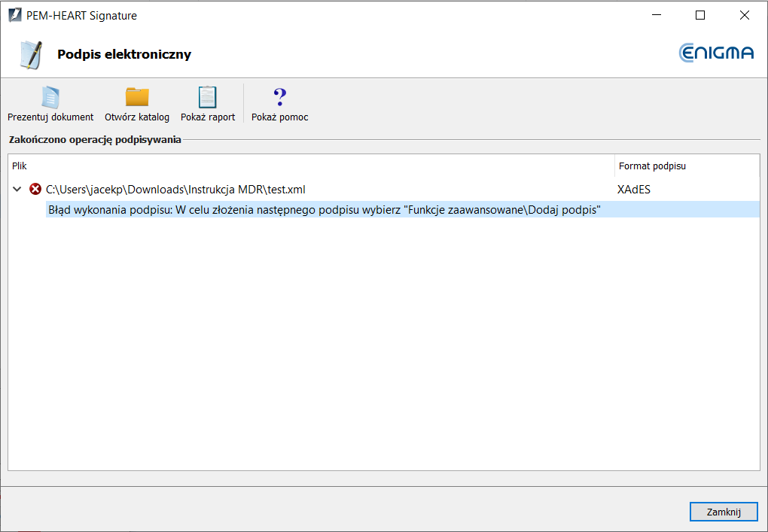Collapse the test.xml row chevron

point(17,189)
